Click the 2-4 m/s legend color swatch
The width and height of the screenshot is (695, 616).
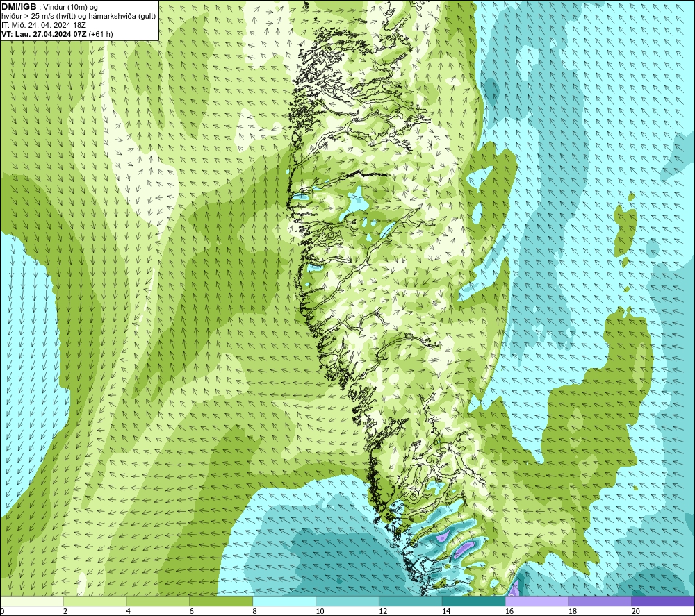[95, 601]
